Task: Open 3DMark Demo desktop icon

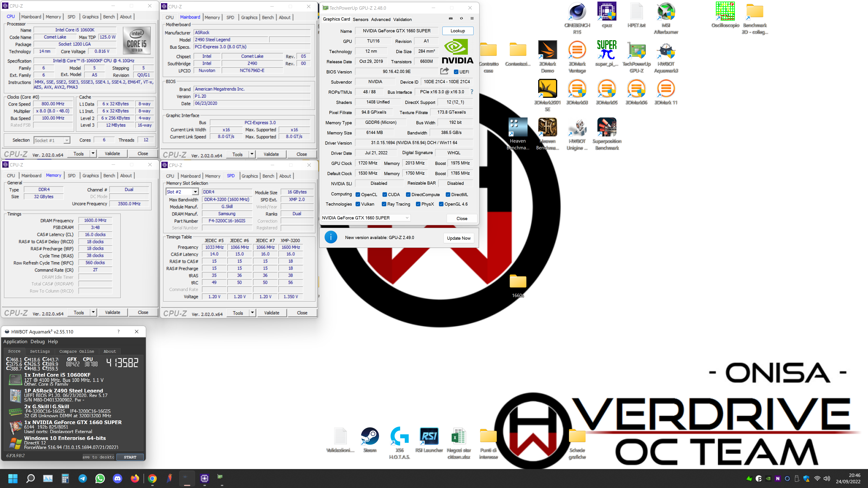Action: (x=547, y=56)
